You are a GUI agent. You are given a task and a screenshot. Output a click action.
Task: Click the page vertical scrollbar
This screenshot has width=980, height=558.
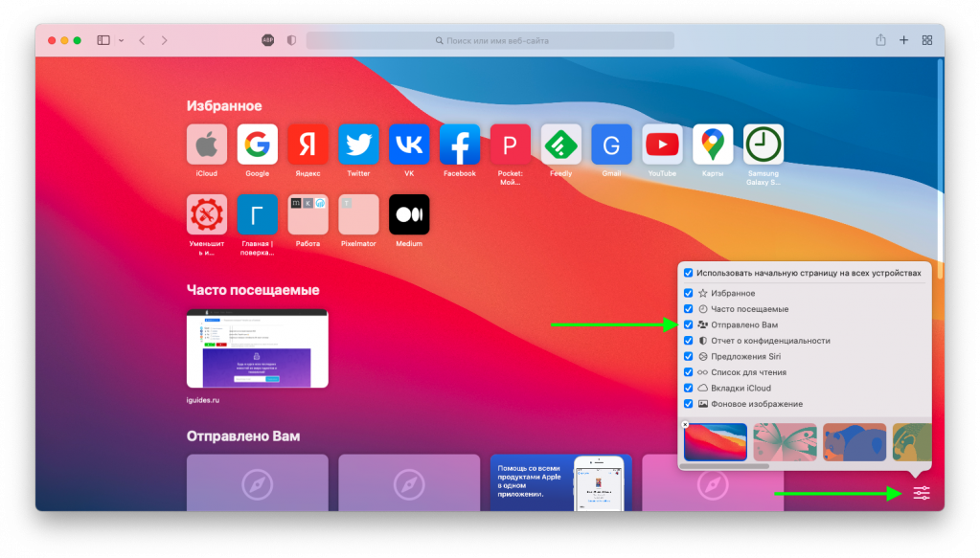(x=940, y=168)
